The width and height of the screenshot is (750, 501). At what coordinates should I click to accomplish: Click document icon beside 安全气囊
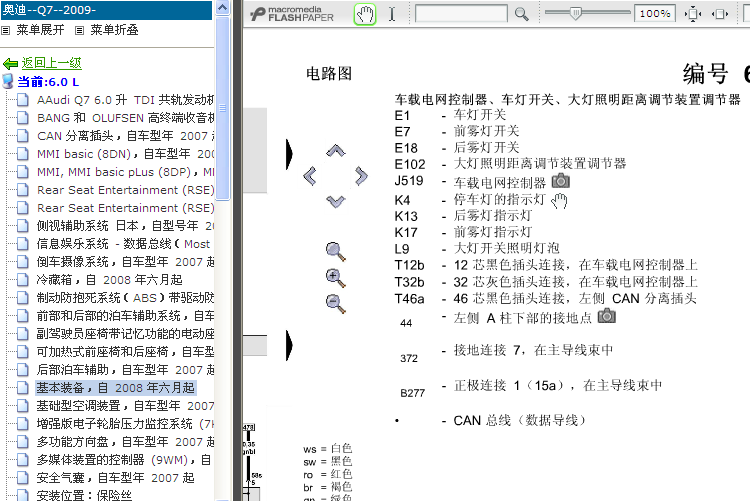point(22,478)
